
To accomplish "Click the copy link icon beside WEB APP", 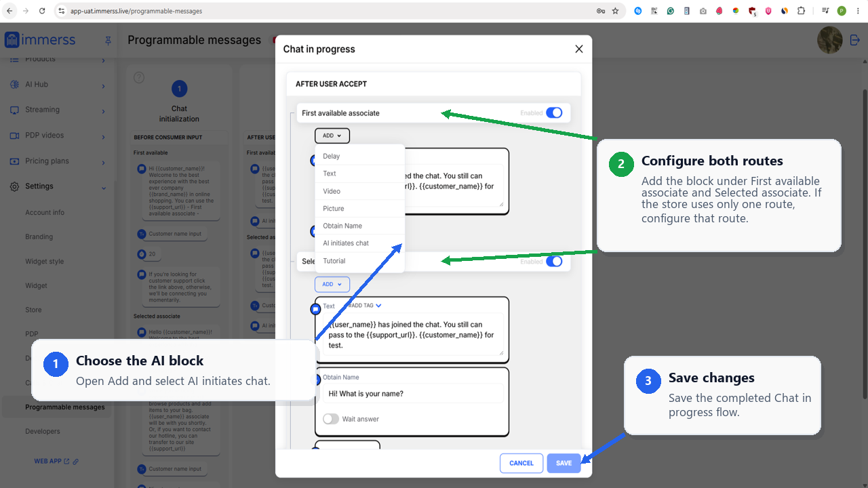I will [x=76, y=462].
